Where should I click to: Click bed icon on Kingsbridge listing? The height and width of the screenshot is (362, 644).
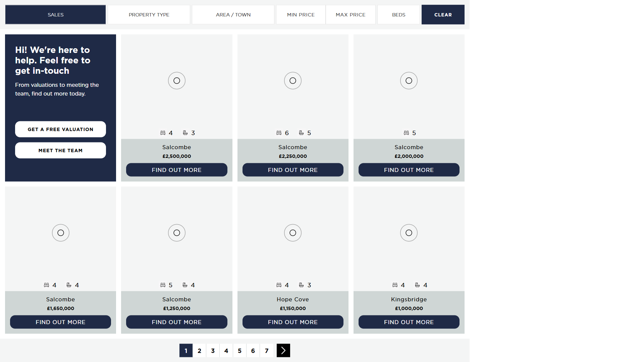pyautogui.click(x=395, y=285)
